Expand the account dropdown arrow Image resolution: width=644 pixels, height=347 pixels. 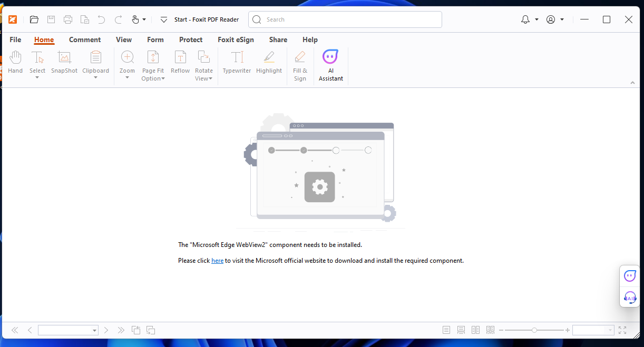tap(562, 19)
